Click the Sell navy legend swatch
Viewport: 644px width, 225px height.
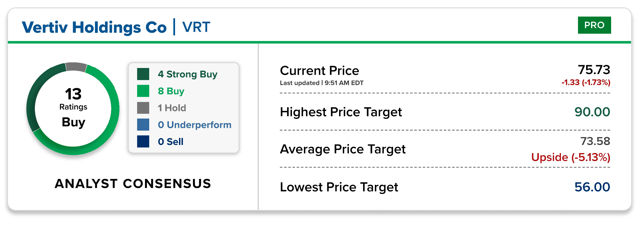pos(143,142)
